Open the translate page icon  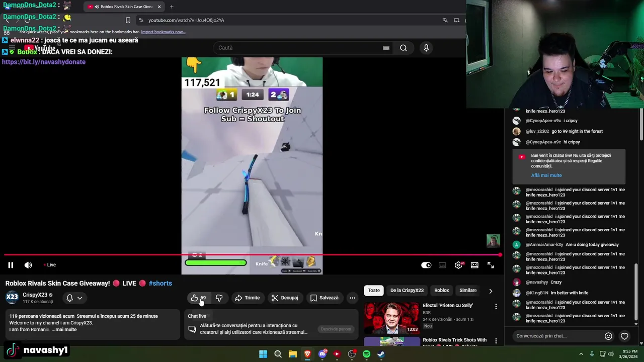[445, 20]
